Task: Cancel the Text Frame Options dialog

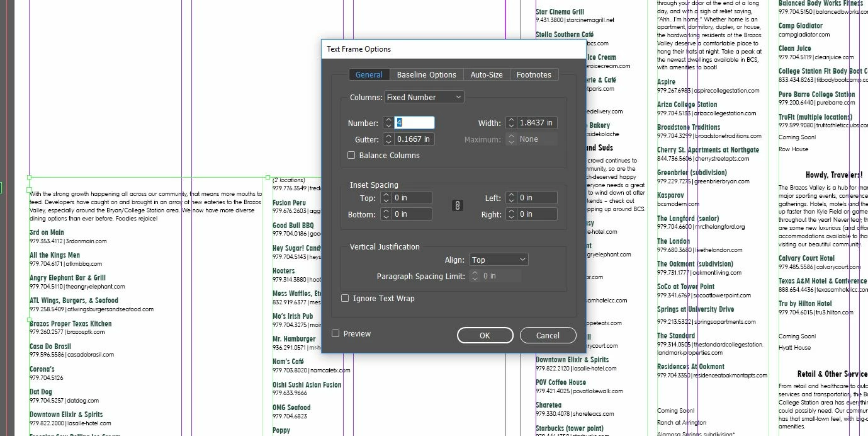Action: [x=548, y=335]
